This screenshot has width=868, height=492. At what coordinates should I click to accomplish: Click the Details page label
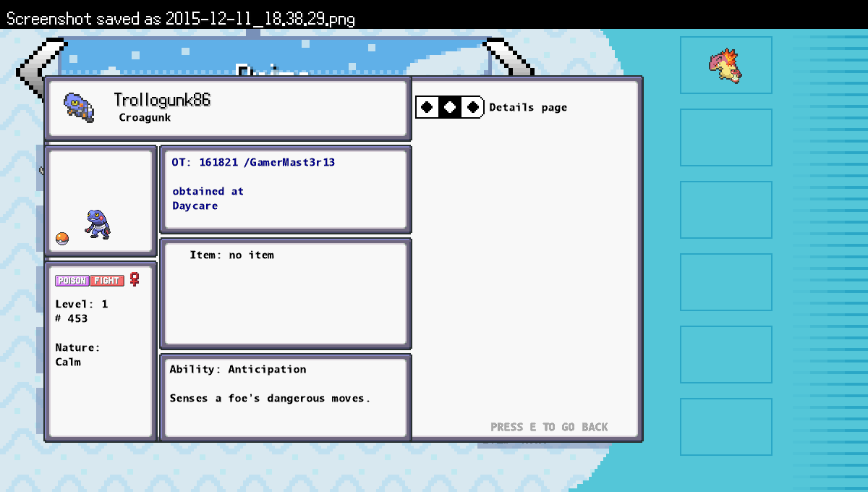point(528,108)
